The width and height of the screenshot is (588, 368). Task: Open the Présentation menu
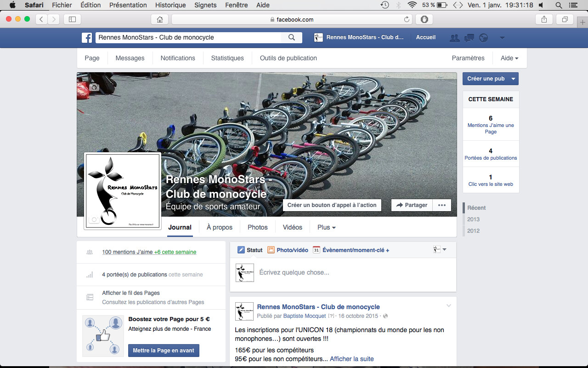coord(128,5)
